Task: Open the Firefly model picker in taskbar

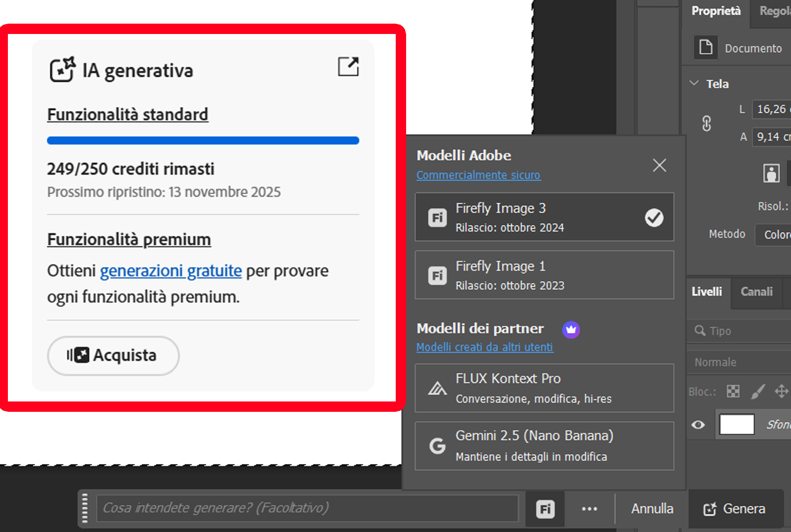Action: 546,509
